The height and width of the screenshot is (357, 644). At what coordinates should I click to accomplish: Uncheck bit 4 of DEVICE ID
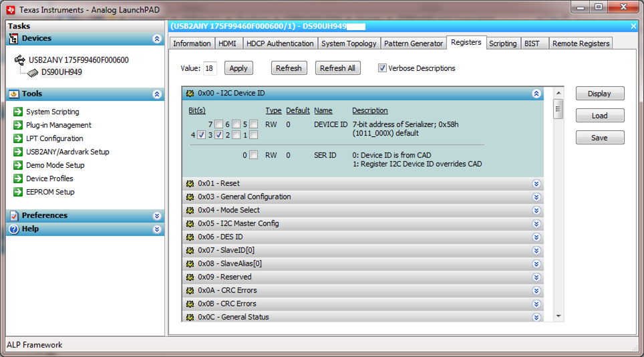click(x=201, y=135)
